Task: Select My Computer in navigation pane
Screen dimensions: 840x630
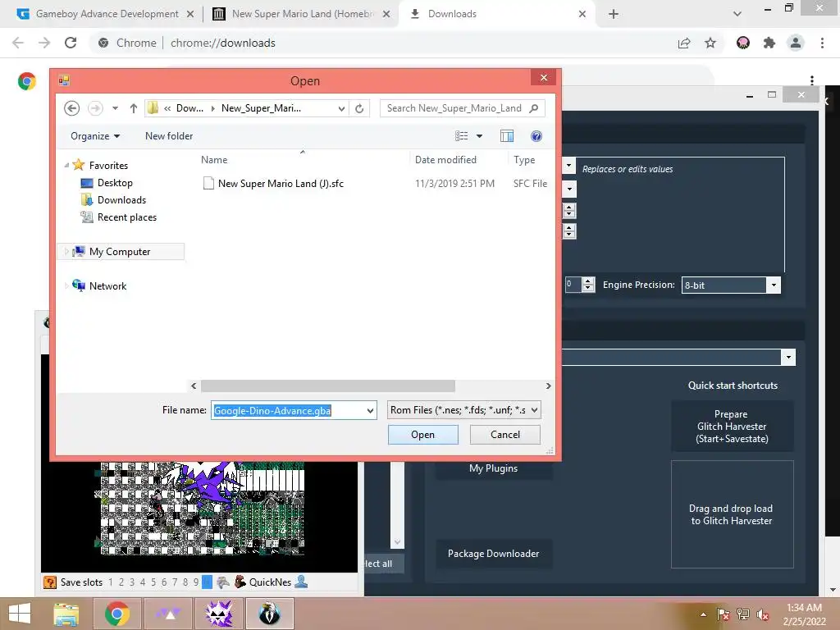Action: (x=120, y=251)
